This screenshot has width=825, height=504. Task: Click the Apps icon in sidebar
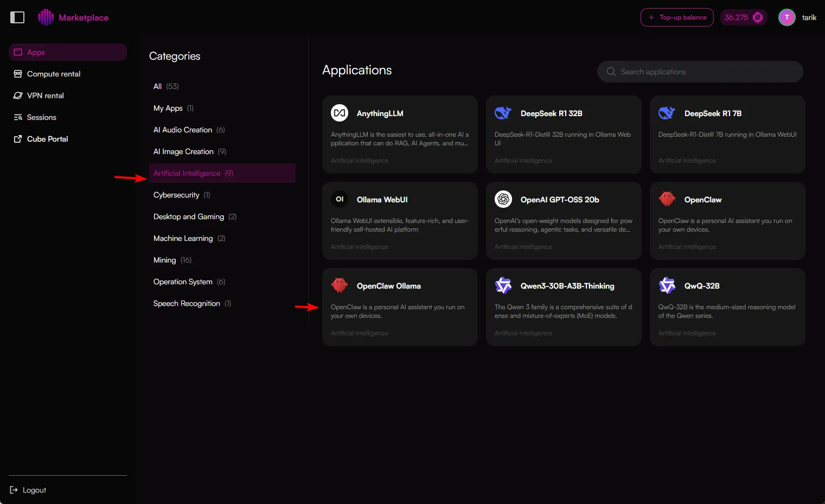click(18, 52)
